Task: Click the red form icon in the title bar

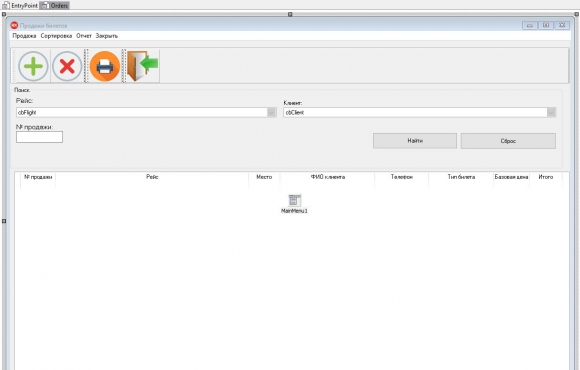Action: 14,26
